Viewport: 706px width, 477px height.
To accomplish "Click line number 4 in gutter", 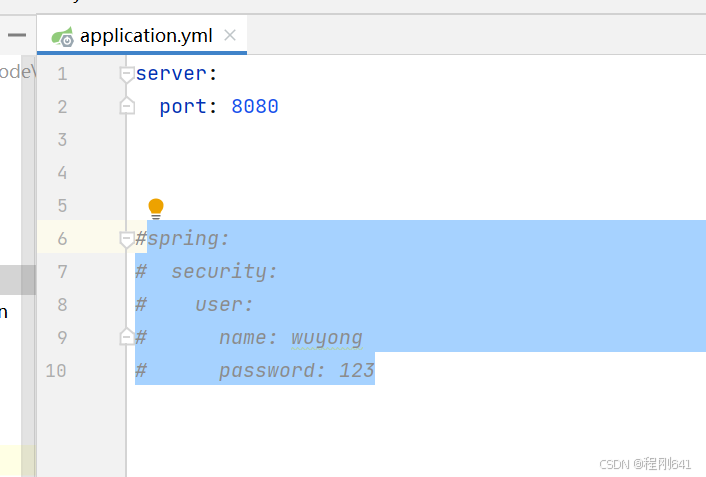I will pos(62,173).
